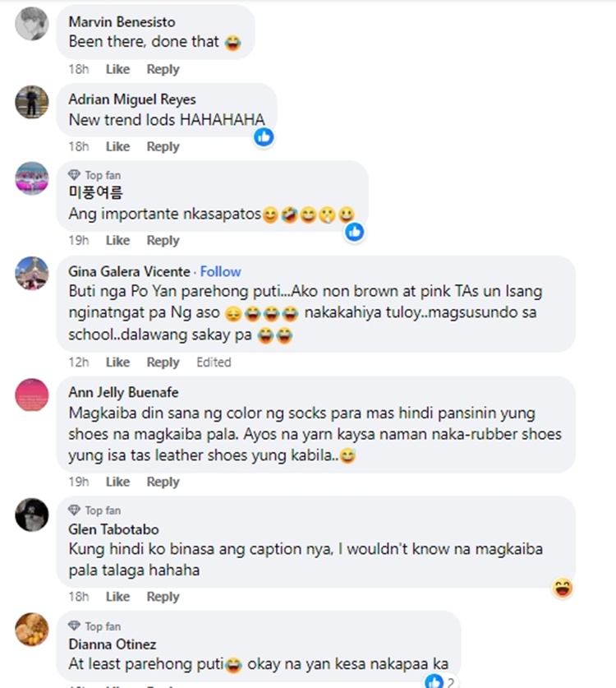Reply to the 'Ang importante nkasapatos' comment
The height and width of the screenshot is (688, 616).
point(163,241)
